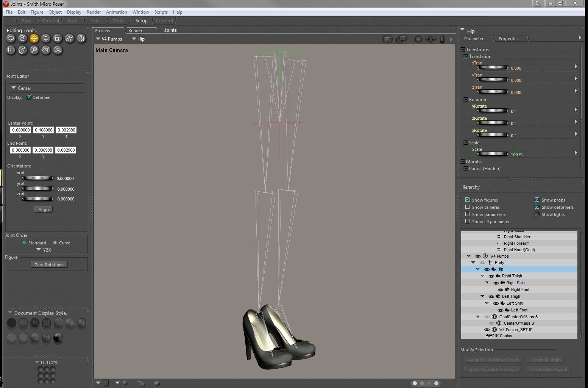Click the End Point z input field
This screenshot has height=388, width=588.
coord(66,150)
